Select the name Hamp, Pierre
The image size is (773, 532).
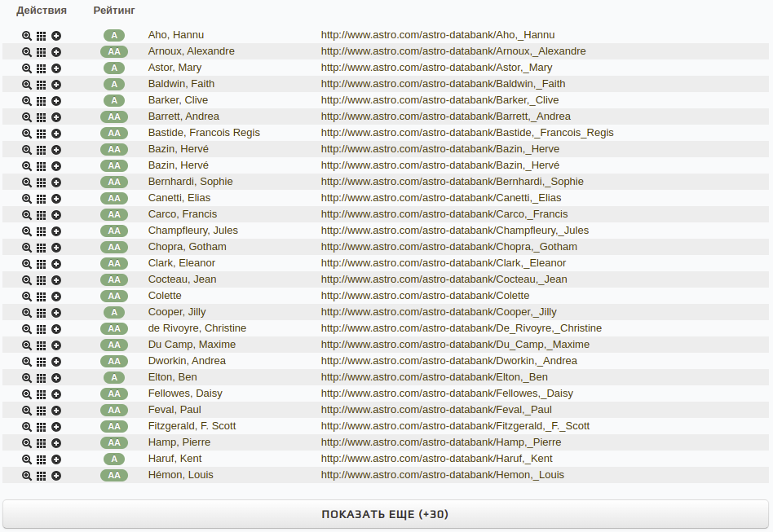coord(179,442)
